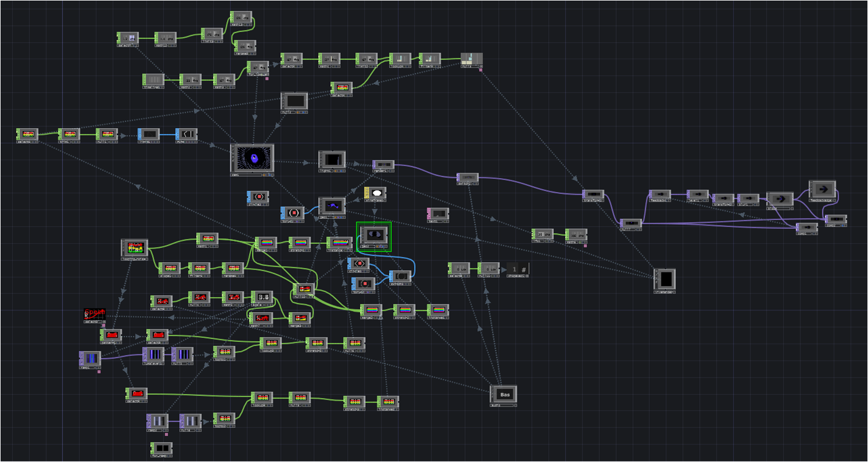This screenshot has width=868, height=462.
Task: Select the black-preview light node right of camera
Action: [x=333, y=159]
